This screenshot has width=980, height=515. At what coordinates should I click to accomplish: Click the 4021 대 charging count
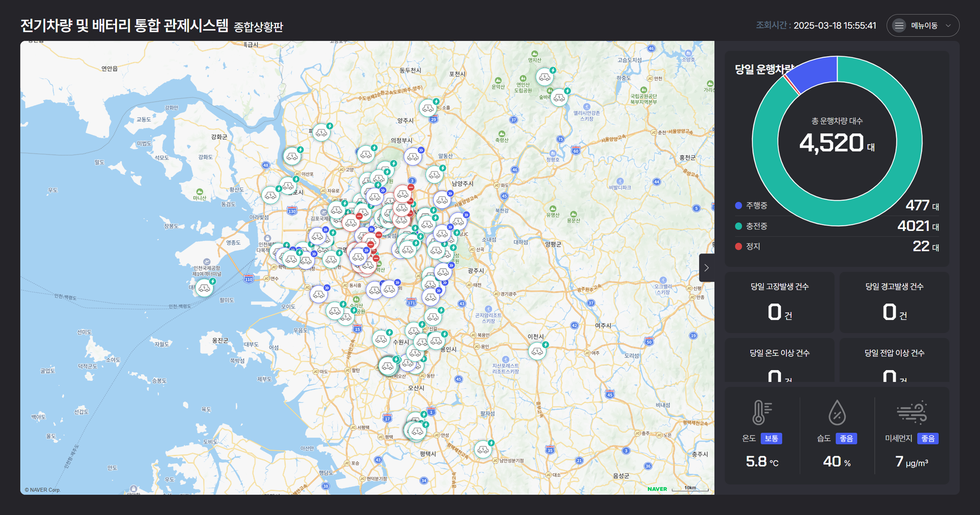click(918, 226)
